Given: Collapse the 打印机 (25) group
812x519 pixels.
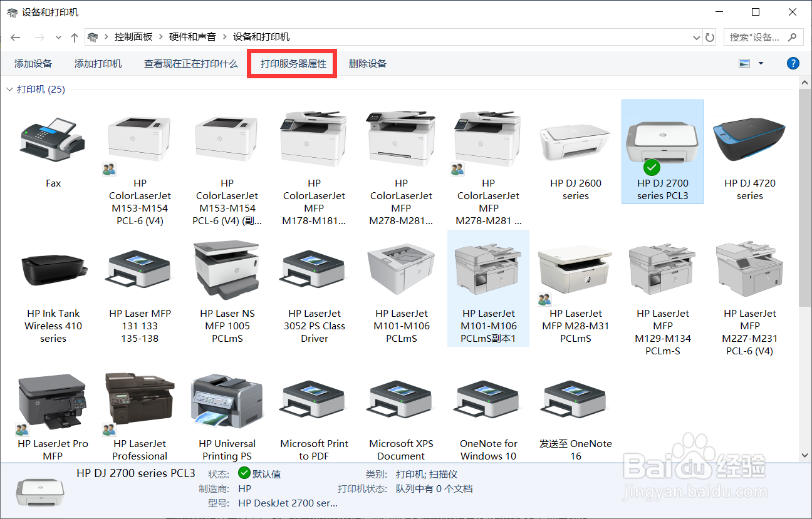Looking at the screenshot, I should pyautogui.click(x=9, y=90).
